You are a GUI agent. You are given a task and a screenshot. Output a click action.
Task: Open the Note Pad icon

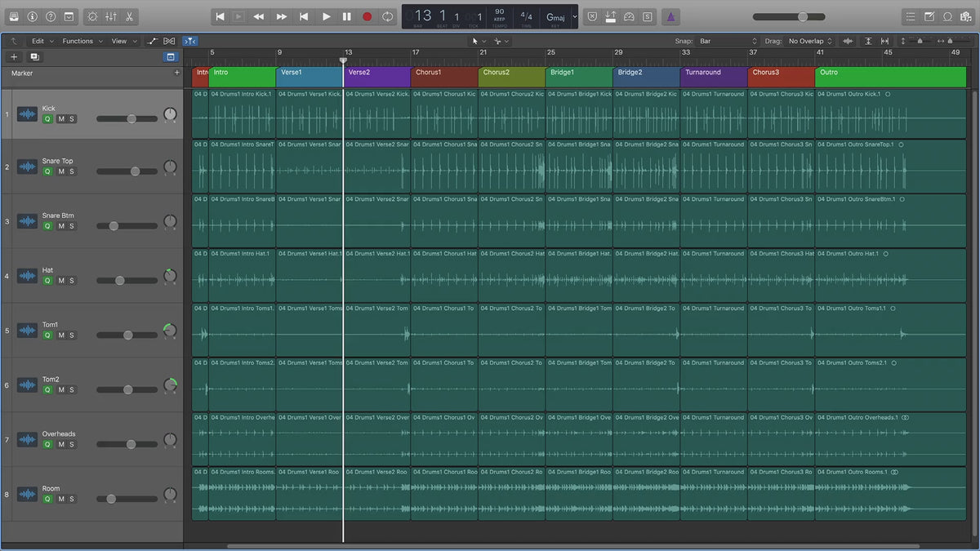coord(929,16)
